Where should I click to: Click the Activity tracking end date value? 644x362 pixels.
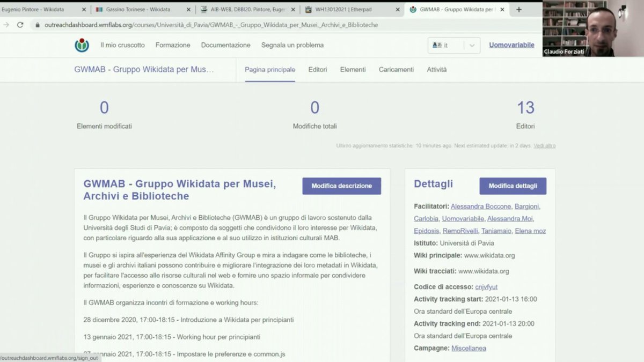click(x=509, y=324)
